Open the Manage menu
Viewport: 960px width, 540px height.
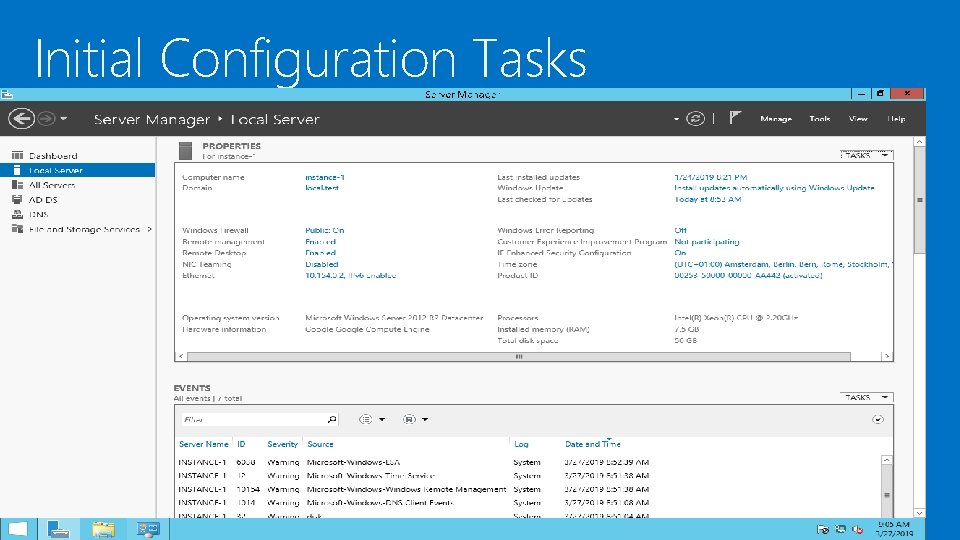(x=776, y=119)
